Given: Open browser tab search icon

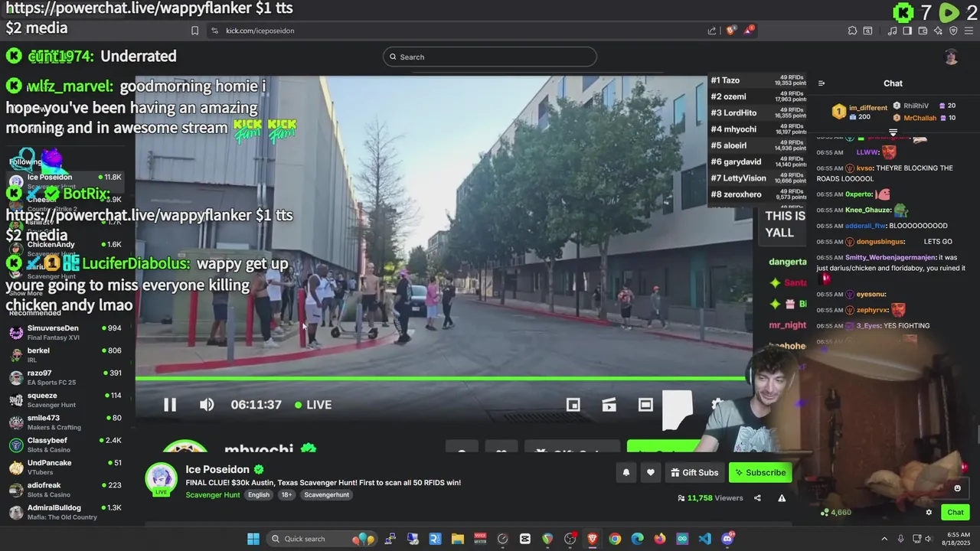Looking at the screenshot, I should 867,31.
